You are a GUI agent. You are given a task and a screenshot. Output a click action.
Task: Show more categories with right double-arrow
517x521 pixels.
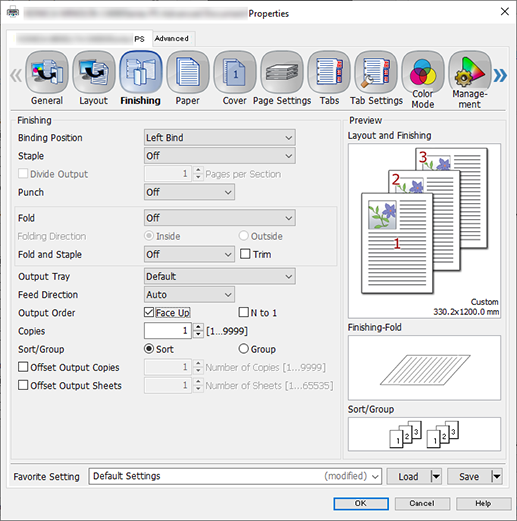pyautogui.click(x=500, y=75)
